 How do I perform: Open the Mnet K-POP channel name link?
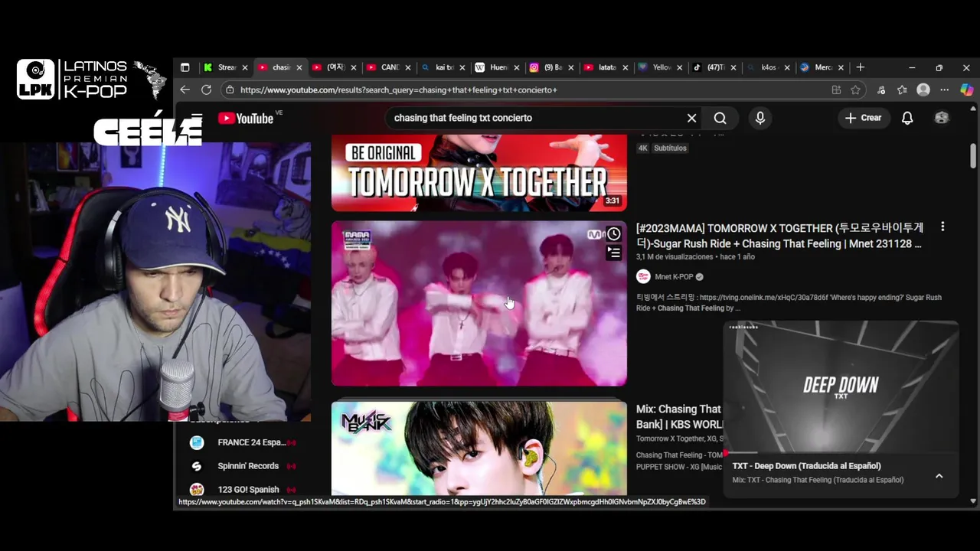pyautogui.click(x=674, y=277)
